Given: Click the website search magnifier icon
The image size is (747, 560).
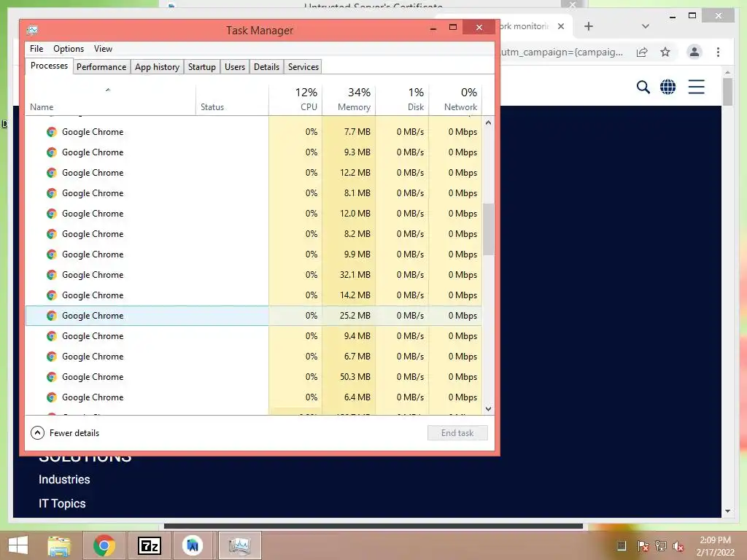Looking at the screenshot, I should point(643,87).
